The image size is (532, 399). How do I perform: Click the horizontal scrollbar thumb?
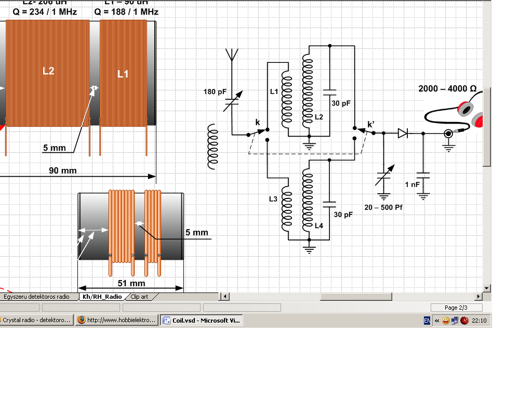[356, 297]
